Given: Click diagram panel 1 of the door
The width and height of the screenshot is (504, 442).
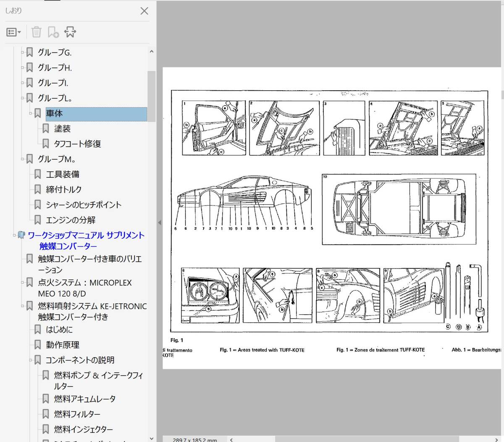Looking at the screenshot, I should pos(214,128).
